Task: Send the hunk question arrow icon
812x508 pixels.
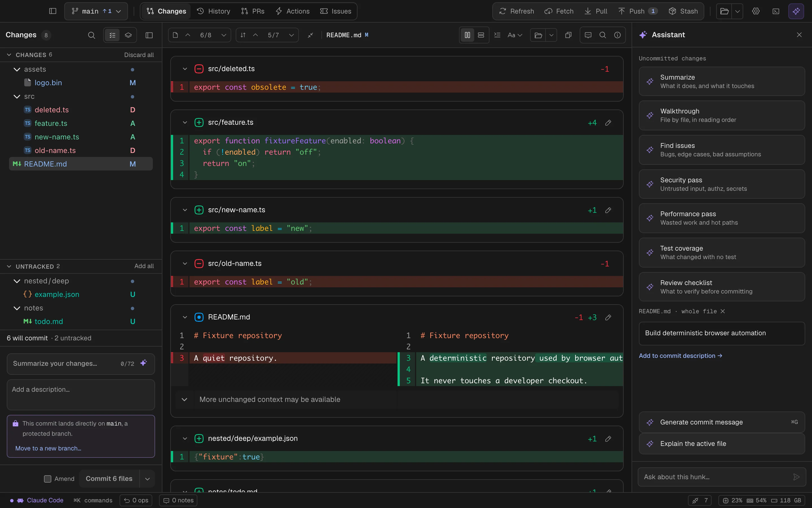Action: [796, 477]
